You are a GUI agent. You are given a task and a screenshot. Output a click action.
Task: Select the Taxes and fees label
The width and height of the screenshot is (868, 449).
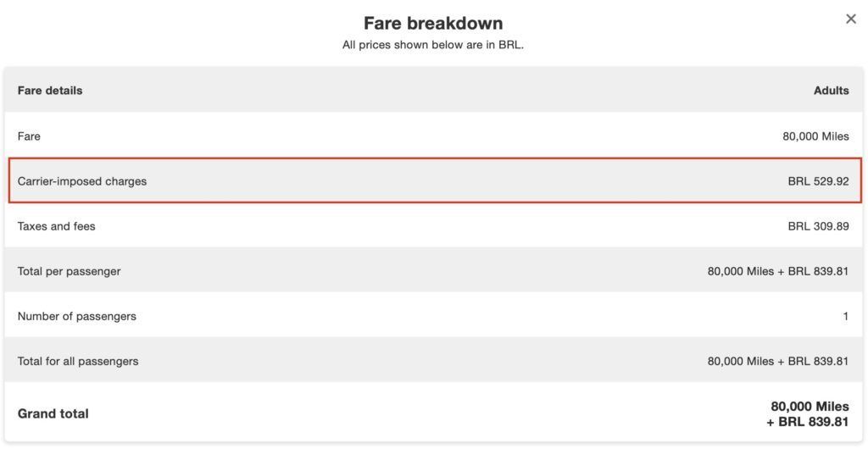pyautogui.click(x=57, y=226)
